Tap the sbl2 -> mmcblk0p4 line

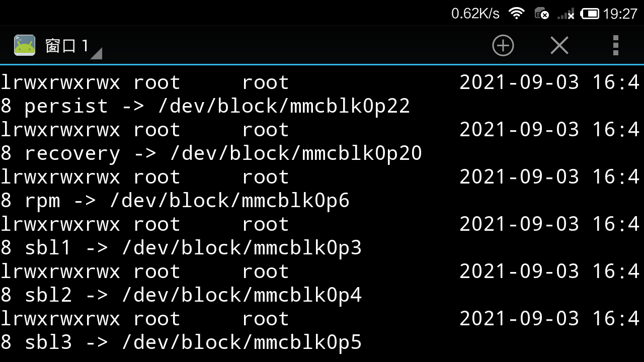[x=181, y=295]
